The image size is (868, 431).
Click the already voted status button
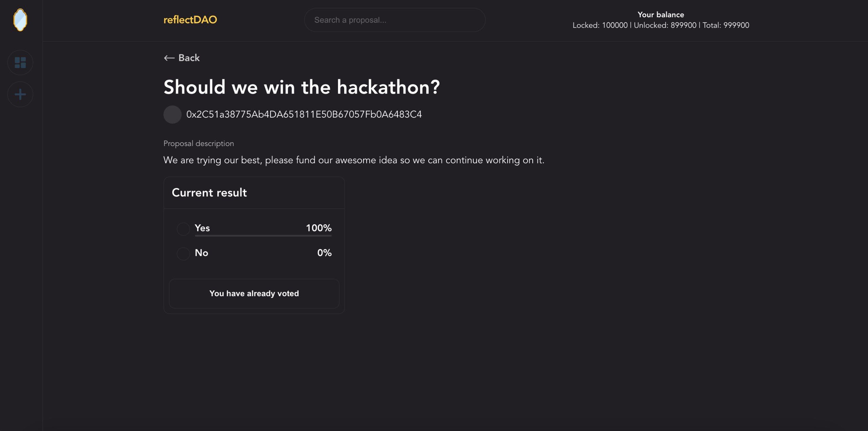pyautogui.click(x=254, y=293)
